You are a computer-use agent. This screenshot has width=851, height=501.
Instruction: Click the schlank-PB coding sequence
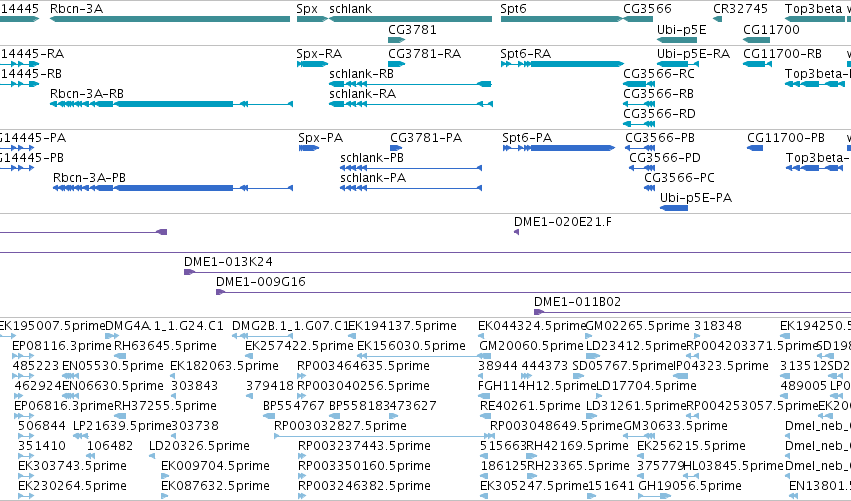click(411, 168)
